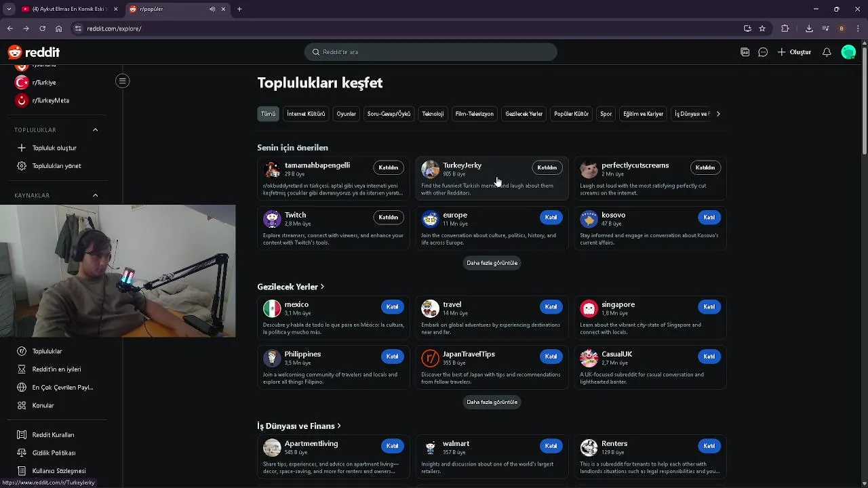Show more under Gezilecek Yerler
868x488 pixels.
coord(492,402)
